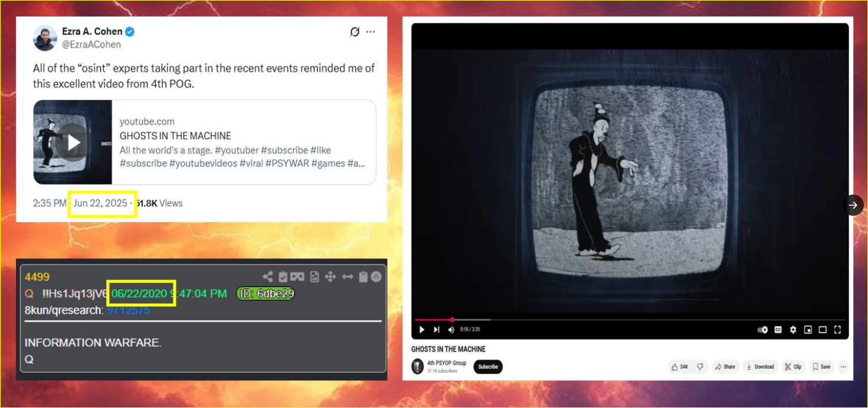Click the 0:18 / 3:35 time display
The image size is (868, 408).
click(470, 330)
